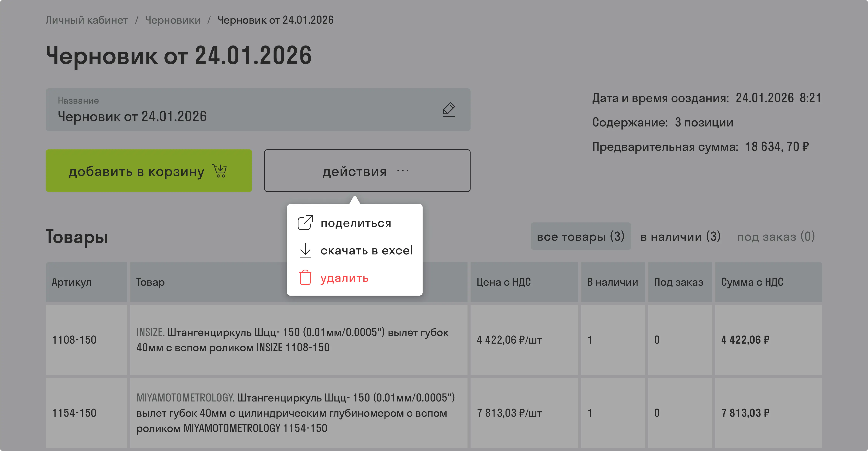Open the MIYAMOTOMETROLOGY Штангенциркуль product name

coord(295,413)
